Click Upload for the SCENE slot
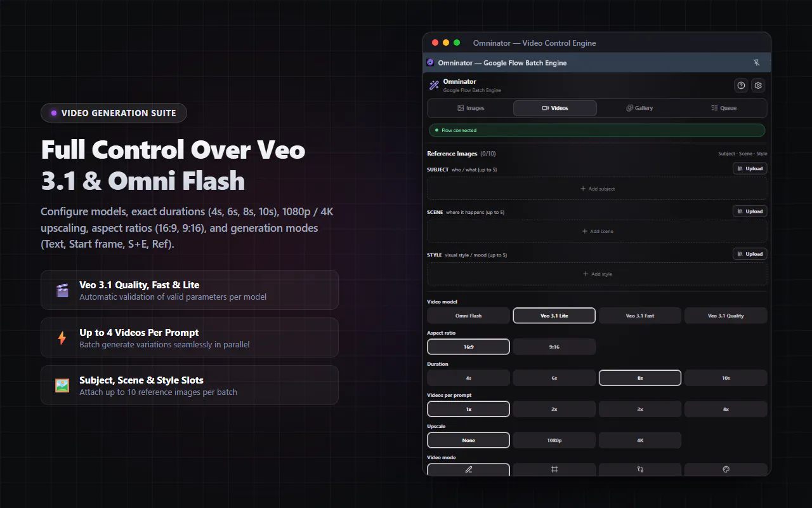812x508 pixels. click(750, 211)
